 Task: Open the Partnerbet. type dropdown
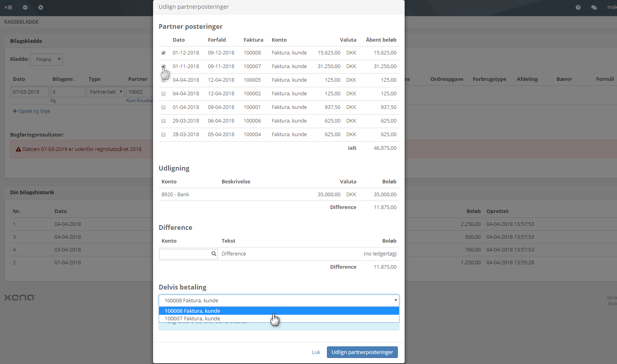pos(106,92)
